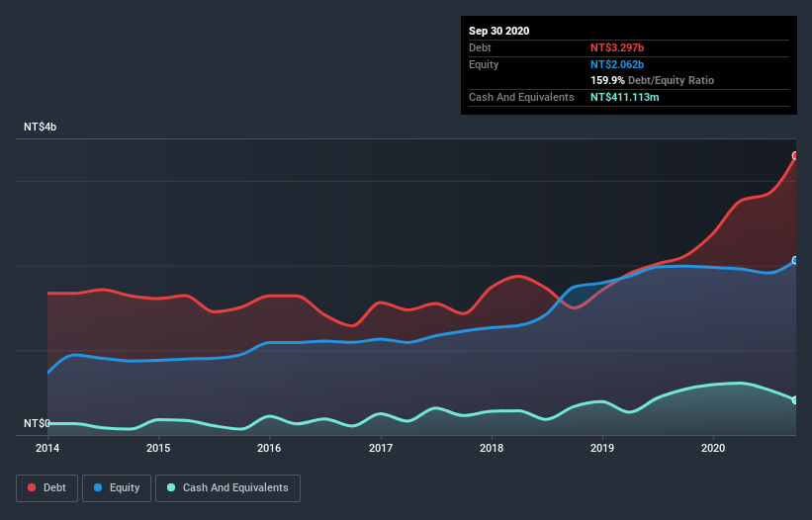
Task: Click the 2018 x-axis label
Action: [x=492, y=448]
